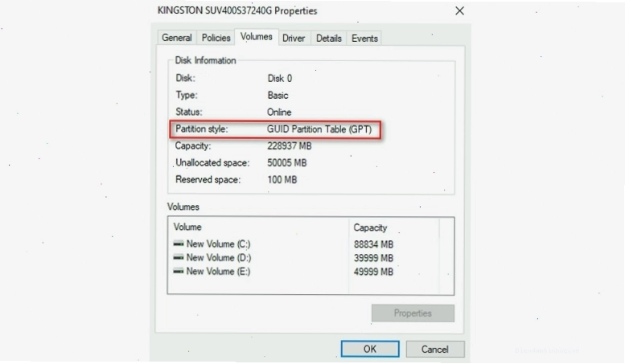Click the 49999 MB capacity value
625x364 pixels.
pos(373,272)
